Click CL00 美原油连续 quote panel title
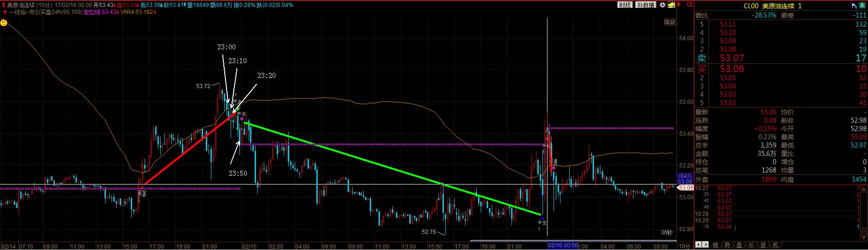868x250 pixels. coord(773,6)
